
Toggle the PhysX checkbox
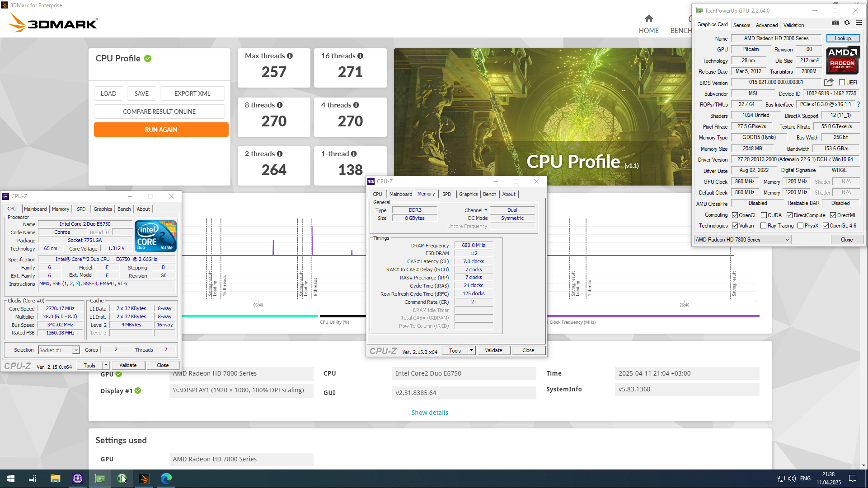click(x=801, y=226)
